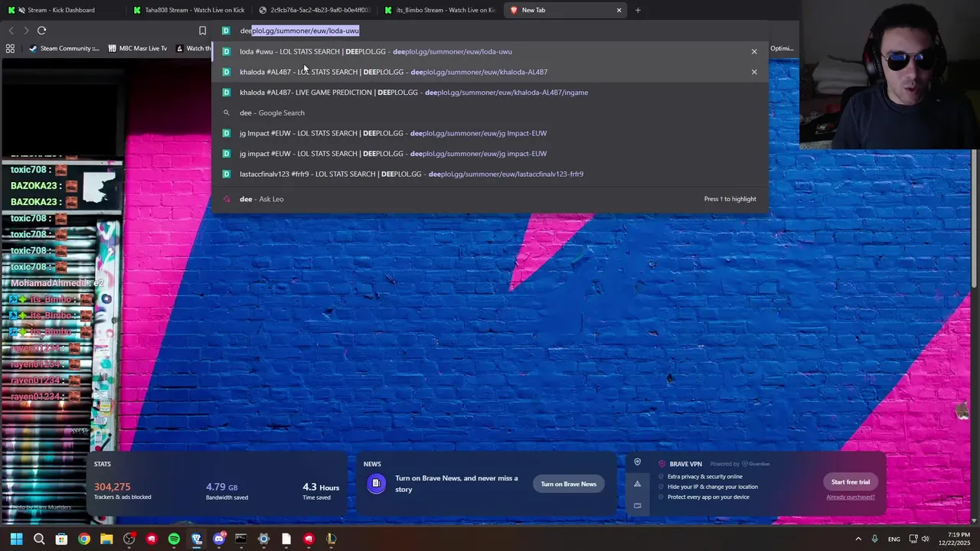
Task: Select lastaccfinalv123 #frfr9 suggestion
Action: click(x=490, y=174)
